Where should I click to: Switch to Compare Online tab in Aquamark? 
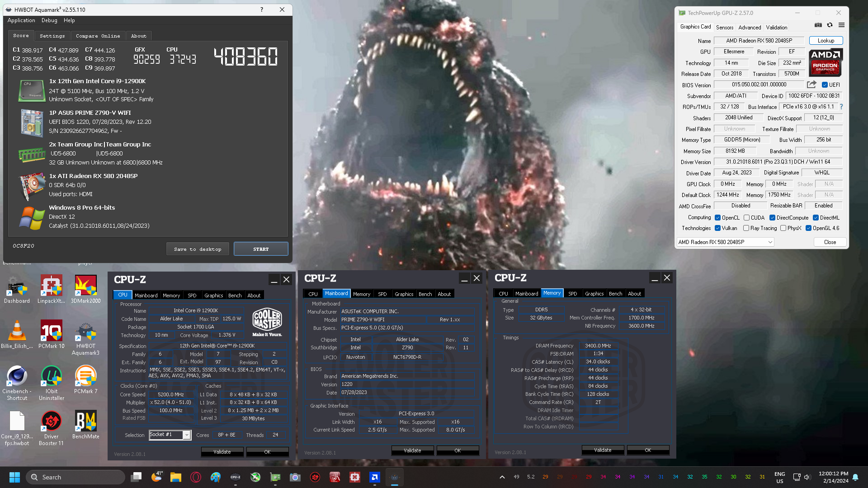tap(98, 36)
